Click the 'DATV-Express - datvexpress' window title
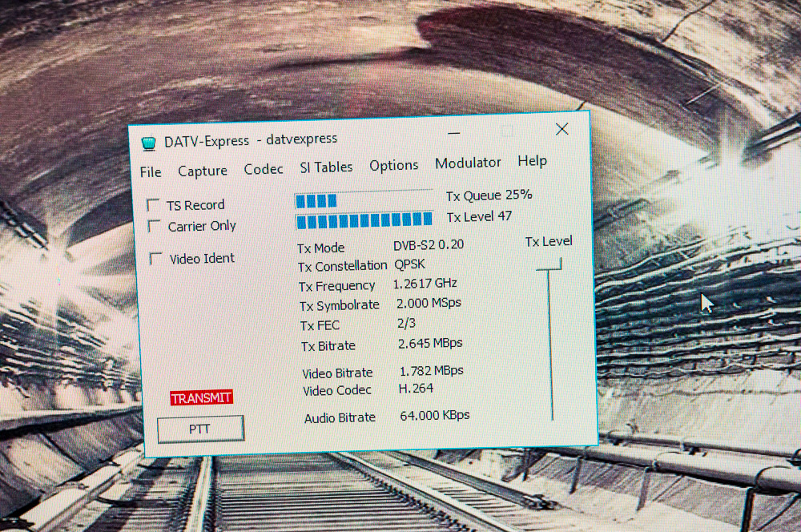This screenshot has height=532, width=801. (x=250, y=140)
